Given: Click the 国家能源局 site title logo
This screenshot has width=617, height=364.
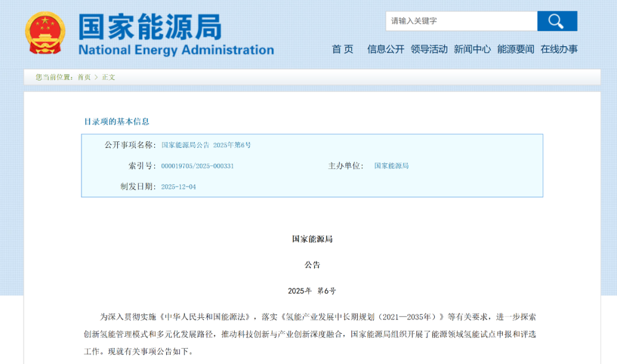Looking at the screenshot, I should (150, 26).
